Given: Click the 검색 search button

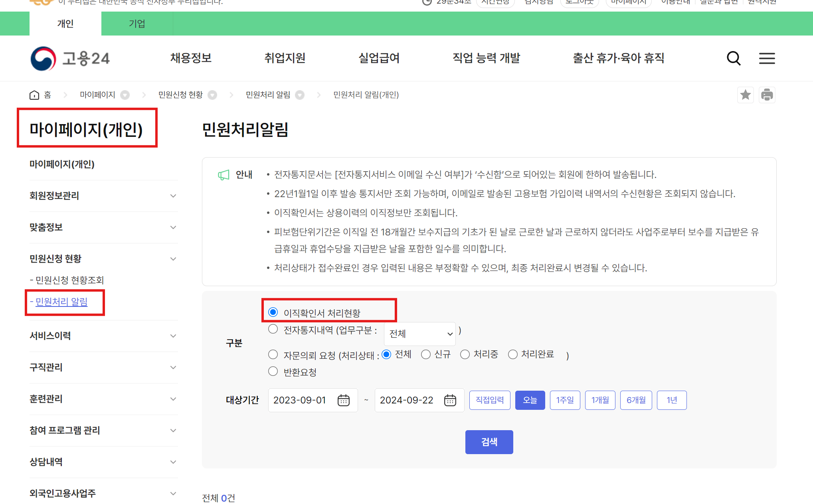Looking at the screenshot, I should pos(489,442).
